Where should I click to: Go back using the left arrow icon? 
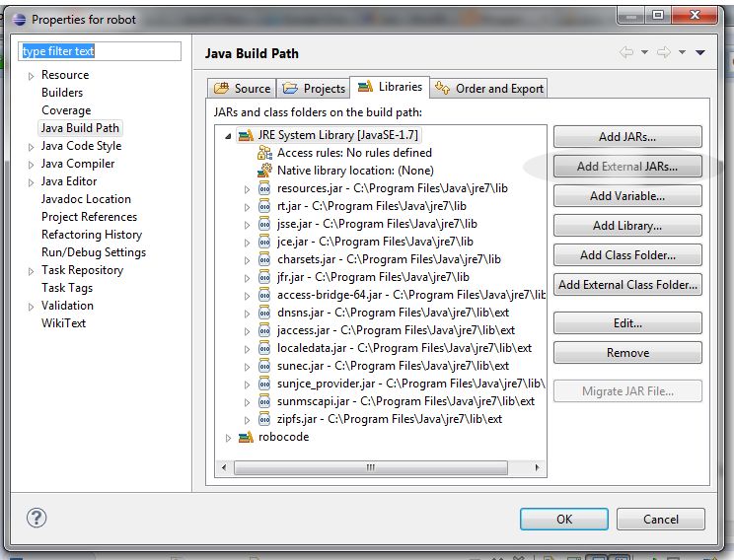626,52
